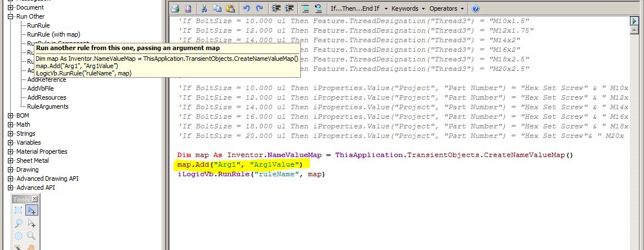Click the green run arrow at editor right
This screenshot has width=644, height=250.
pos(634,20)
